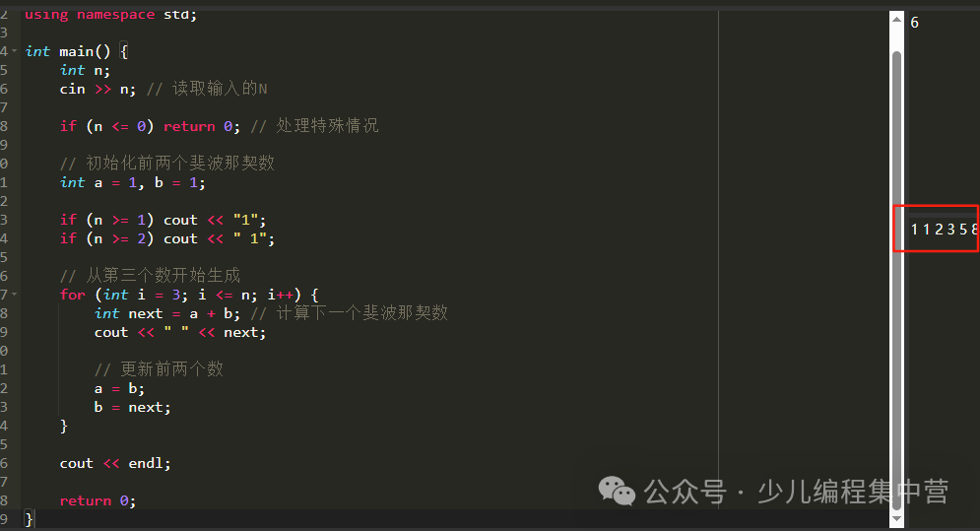
Task: Click the "int next = a + b;" statement
Action: click(x=166, y=313)
